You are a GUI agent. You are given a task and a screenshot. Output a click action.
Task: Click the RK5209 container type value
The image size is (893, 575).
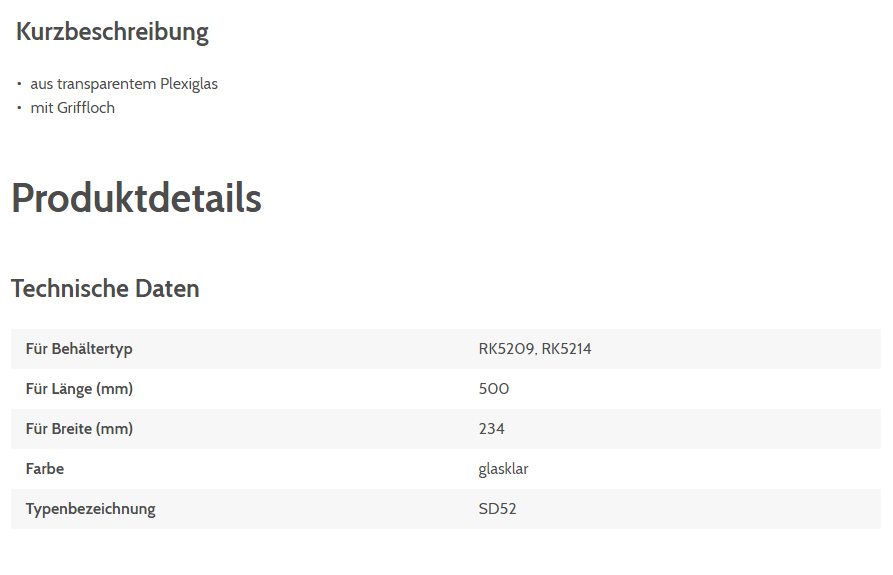point(505,349)
